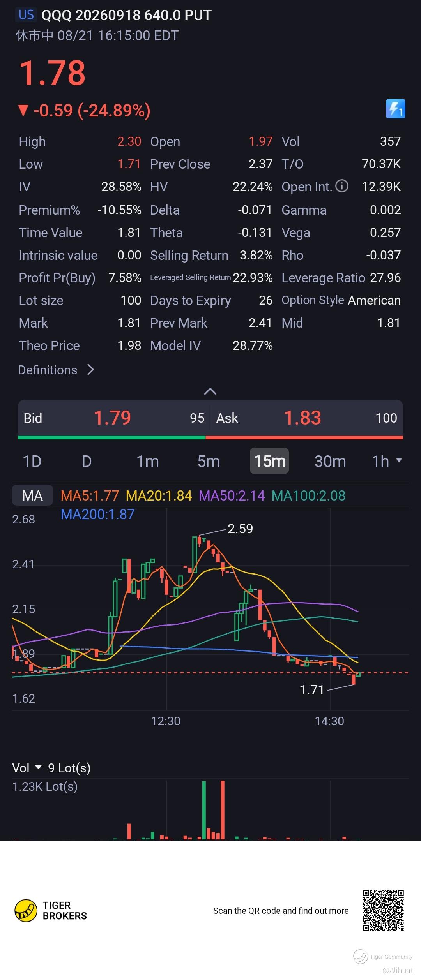This screenshot has width=421, height=980.
Task: Select the D daily chart tab
Action: tap(87, 461)
